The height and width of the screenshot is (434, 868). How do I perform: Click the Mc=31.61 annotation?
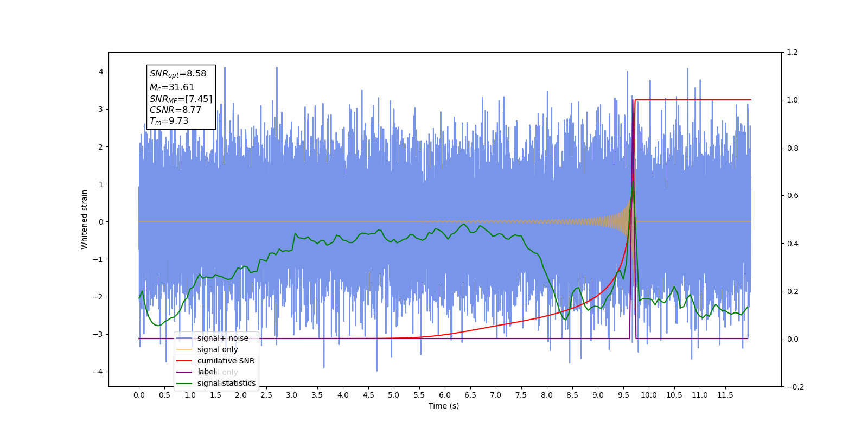172,87
